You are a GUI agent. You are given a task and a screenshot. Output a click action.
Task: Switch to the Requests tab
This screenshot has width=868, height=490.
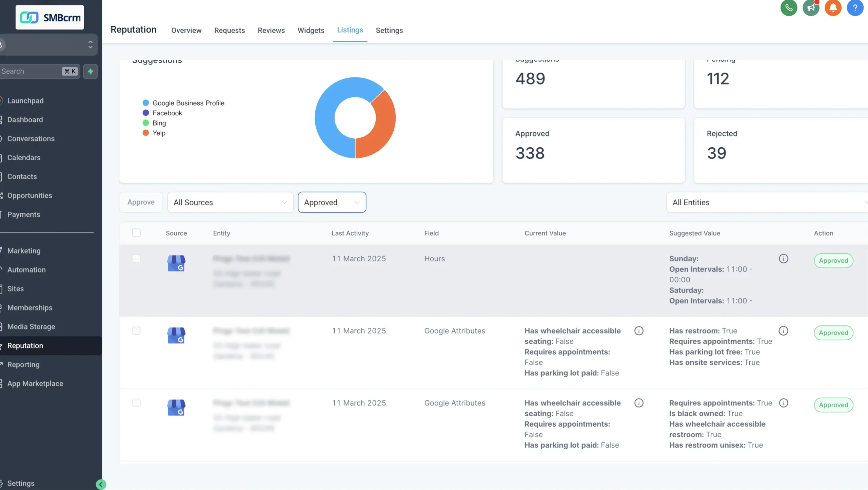point(230,31)
